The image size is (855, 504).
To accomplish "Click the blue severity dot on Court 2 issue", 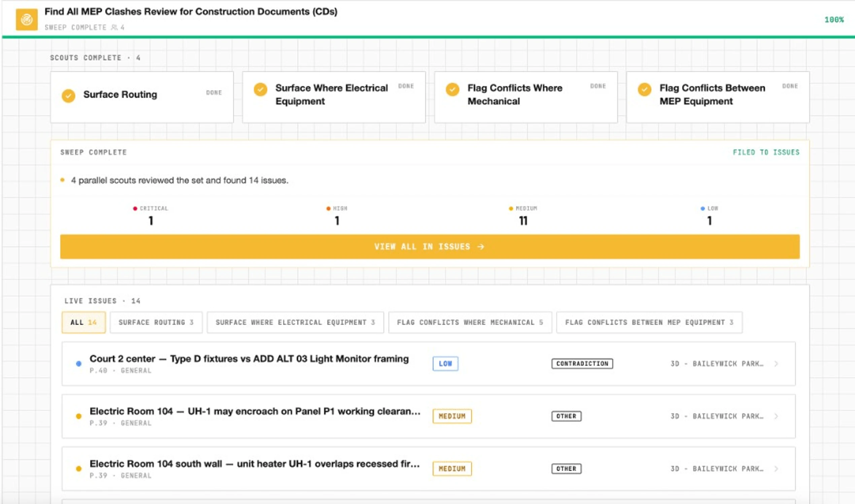I will [78, 364].
